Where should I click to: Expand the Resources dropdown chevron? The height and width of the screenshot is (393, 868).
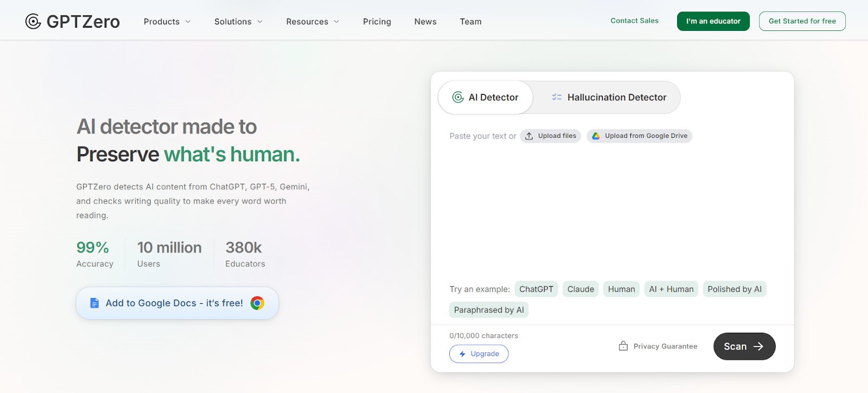(x=336, y=22)
